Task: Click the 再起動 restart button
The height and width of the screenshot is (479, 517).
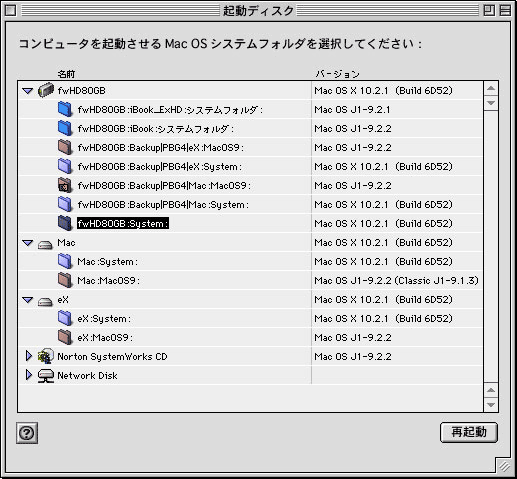Action: (x=469, y=432)
